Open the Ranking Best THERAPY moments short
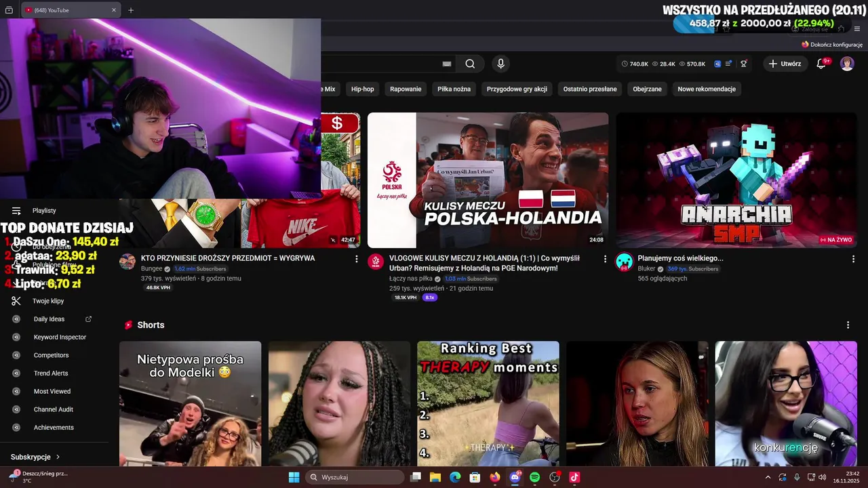868x488 pixels. (488, 403)
